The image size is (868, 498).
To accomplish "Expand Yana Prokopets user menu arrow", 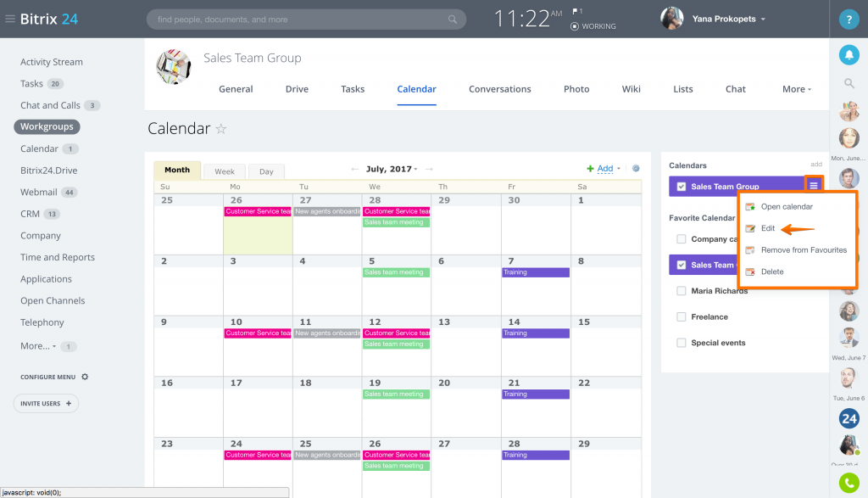I will pyautogui.click(x=763, y=19).
